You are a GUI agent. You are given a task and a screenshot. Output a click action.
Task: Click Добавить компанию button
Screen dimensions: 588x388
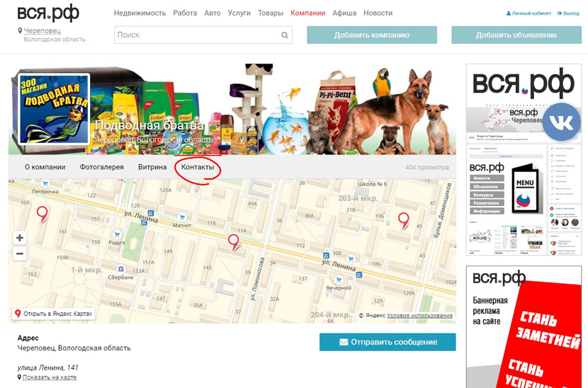[x=372, y=35]
